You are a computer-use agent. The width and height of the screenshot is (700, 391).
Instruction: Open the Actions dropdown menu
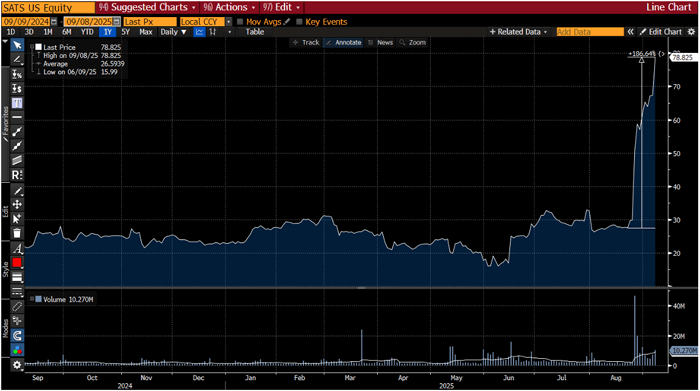229,7
